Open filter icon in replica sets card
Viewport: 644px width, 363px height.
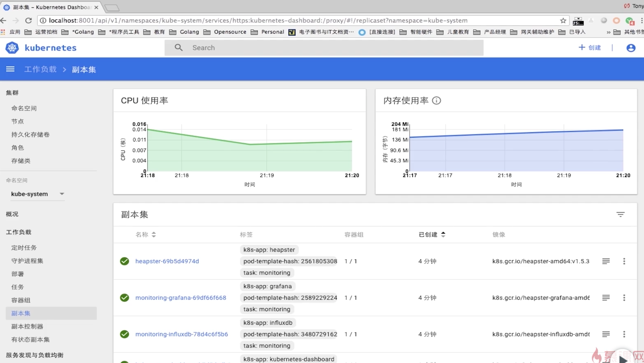pyautogui.click(x=620, y=215)
